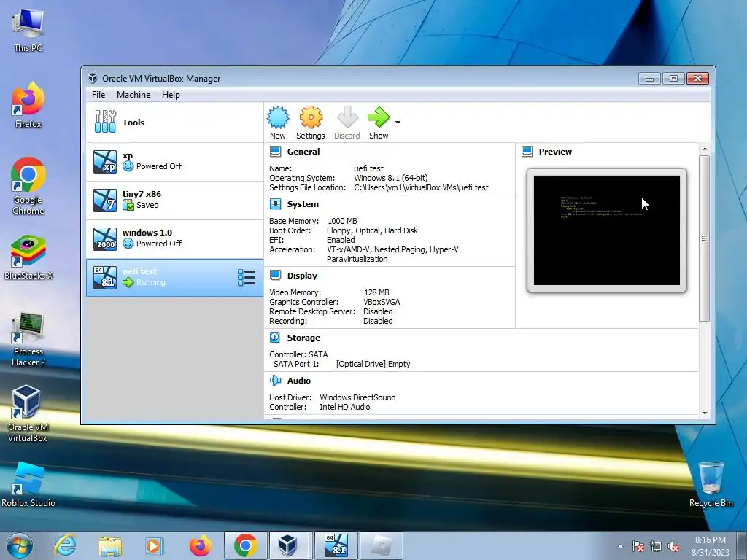This screenshot has height=560, width=747.
Task: Click the details pane scroll down arrow
Action: 704,413
